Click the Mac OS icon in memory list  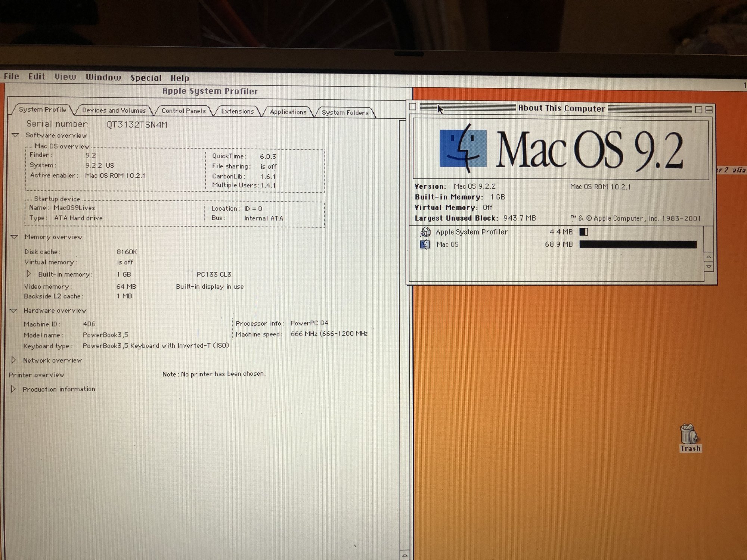click(x=425, y=245)
